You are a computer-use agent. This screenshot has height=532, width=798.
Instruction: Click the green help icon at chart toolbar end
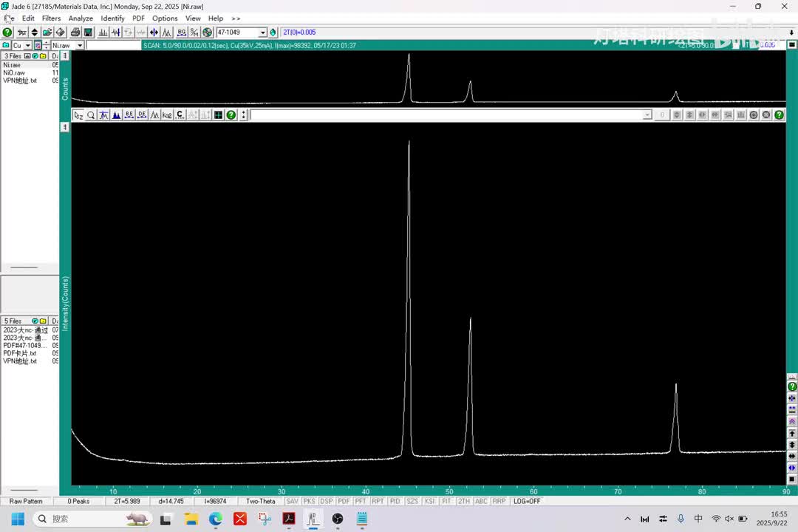(780, 115)
